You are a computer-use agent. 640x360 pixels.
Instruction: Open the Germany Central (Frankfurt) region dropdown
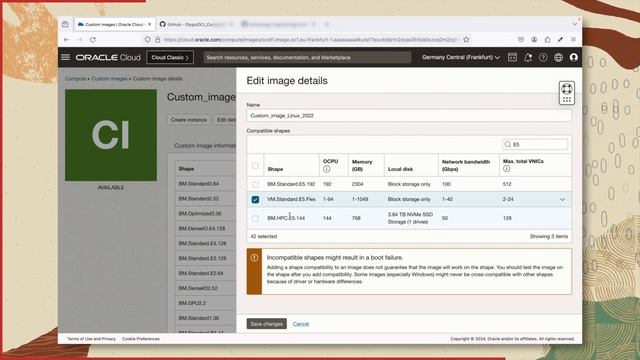[x=461, y=58]
